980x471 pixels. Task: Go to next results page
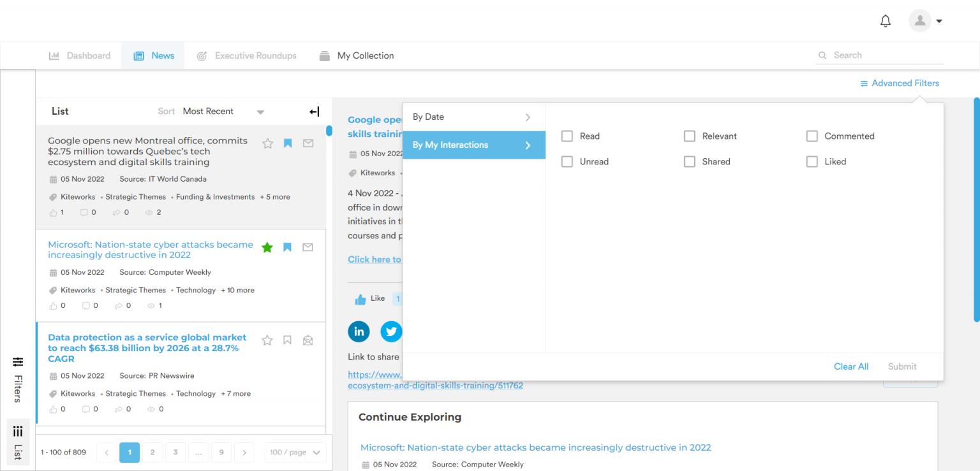point(244,453)
